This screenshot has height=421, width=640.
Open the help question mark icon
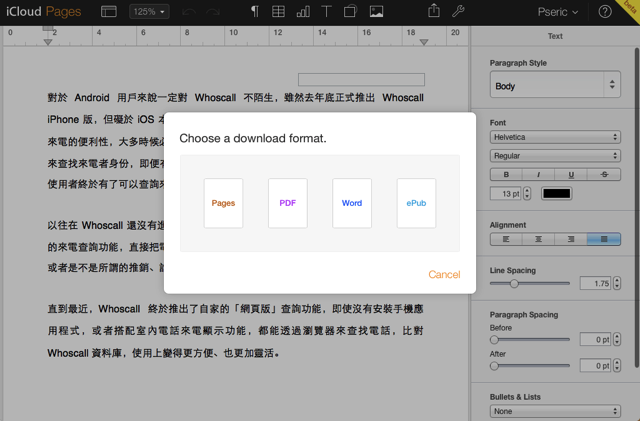click(605, 12)
